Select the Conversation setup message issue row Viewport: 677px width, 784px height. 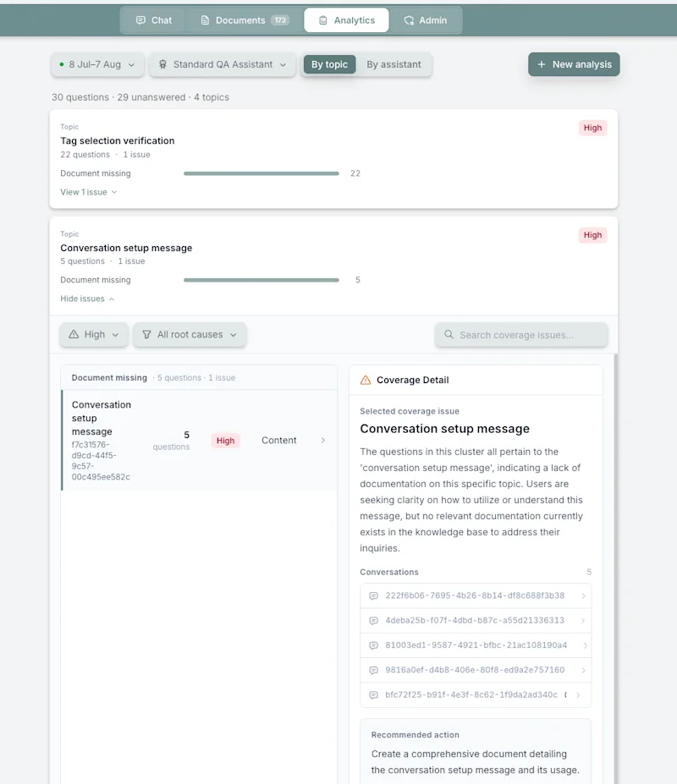(x=199, y=441)
